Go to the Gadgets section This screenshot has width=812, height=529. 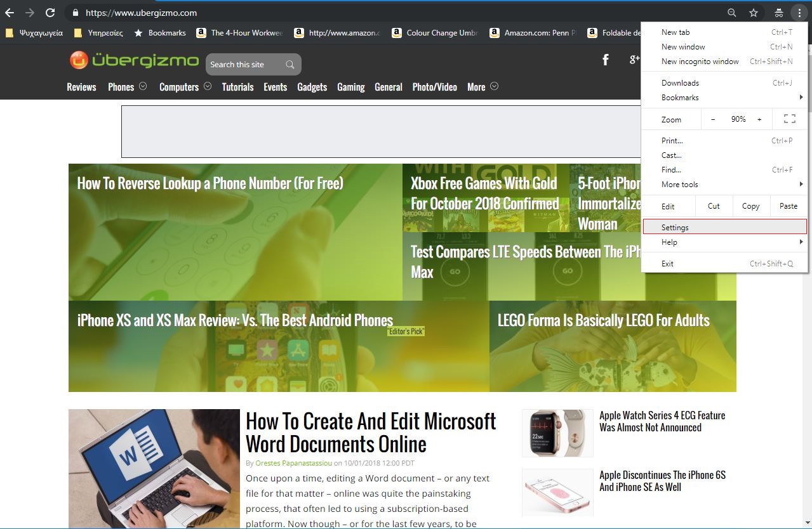pos(312,87)
